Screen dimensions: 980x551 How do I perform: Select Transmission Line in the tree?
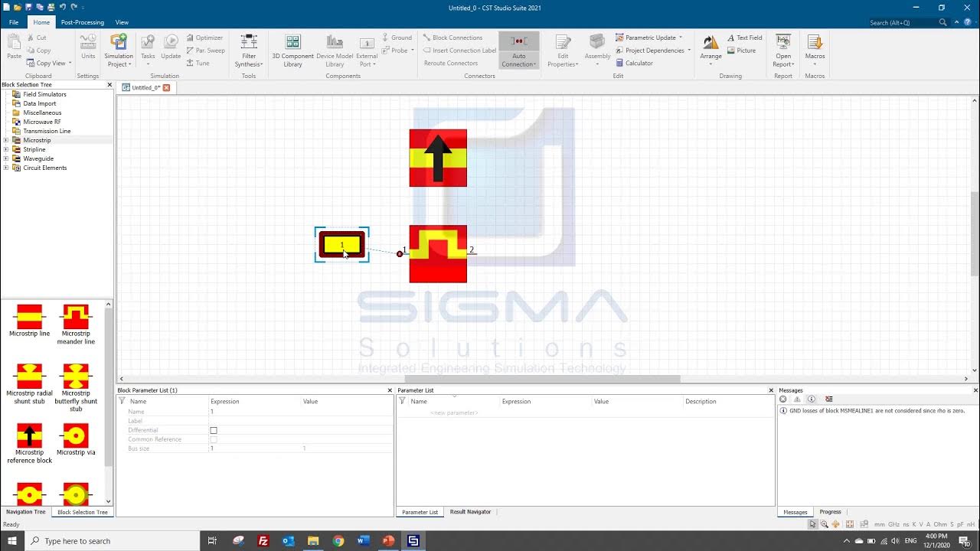click(x=47, y=131)
